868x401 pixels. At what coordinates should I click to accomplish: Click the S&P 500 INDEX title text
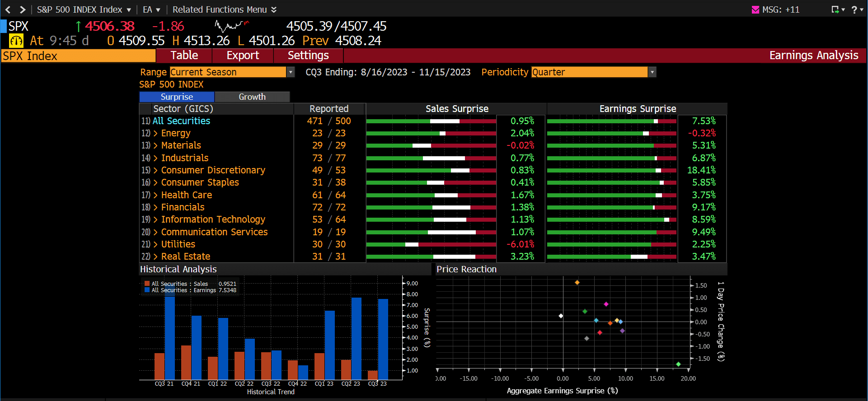pos(171,84)
